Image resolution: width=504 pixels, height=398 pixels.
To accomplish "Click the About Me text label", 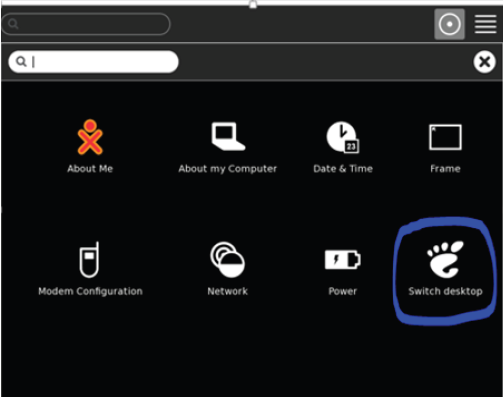I will pyautogui.click(x=90, y=169).
